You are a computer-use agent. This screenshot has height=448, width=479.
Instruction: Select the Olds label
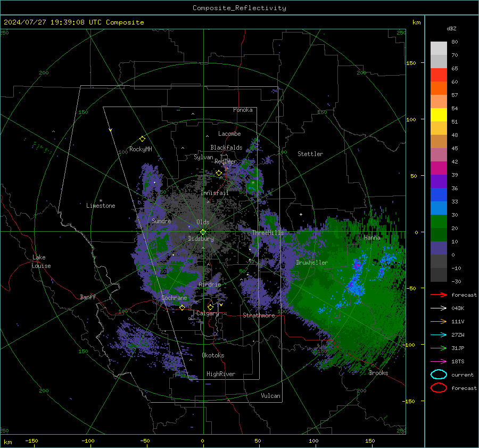pos(203,222)
